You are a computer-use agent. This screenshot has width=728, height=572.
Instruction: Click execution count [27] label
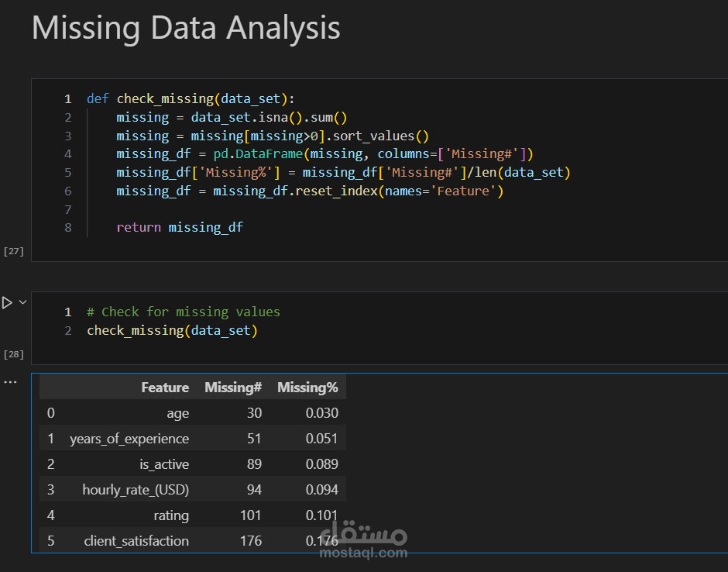[x=13, y=251]
